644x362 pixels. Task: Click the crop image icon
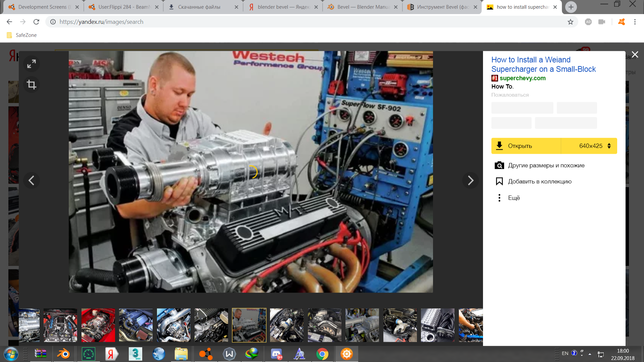click(x=32, y=84)
